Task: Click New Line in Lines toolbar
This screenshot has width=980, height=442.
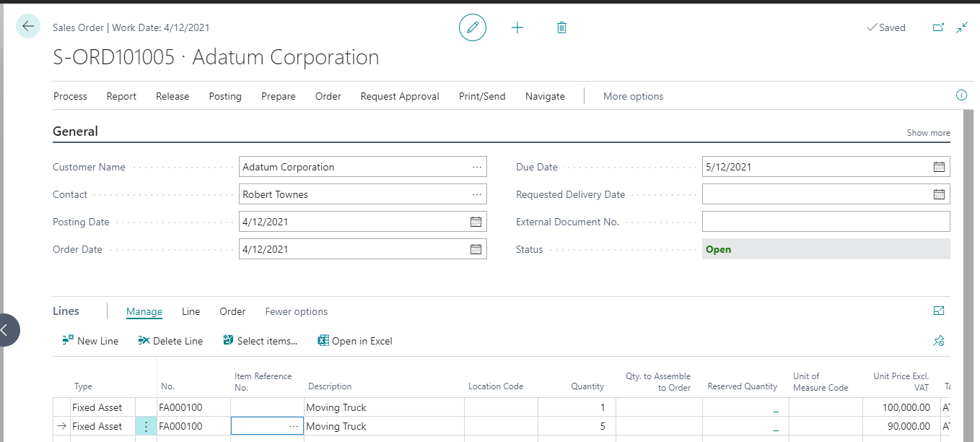Action: [x=90, y=341]
